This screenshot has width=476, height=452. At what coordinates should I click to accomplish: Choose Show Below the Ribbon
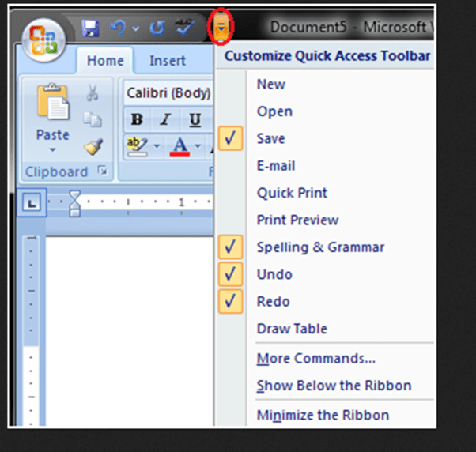(x=325, y=386)
